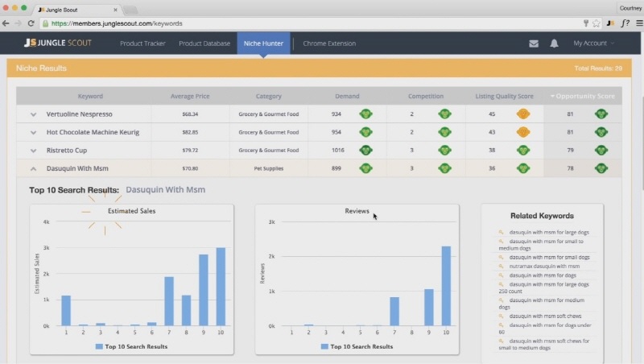Expand Hot Chocolate Machine Keurig row
644x364 pixels.
point(33,132)
